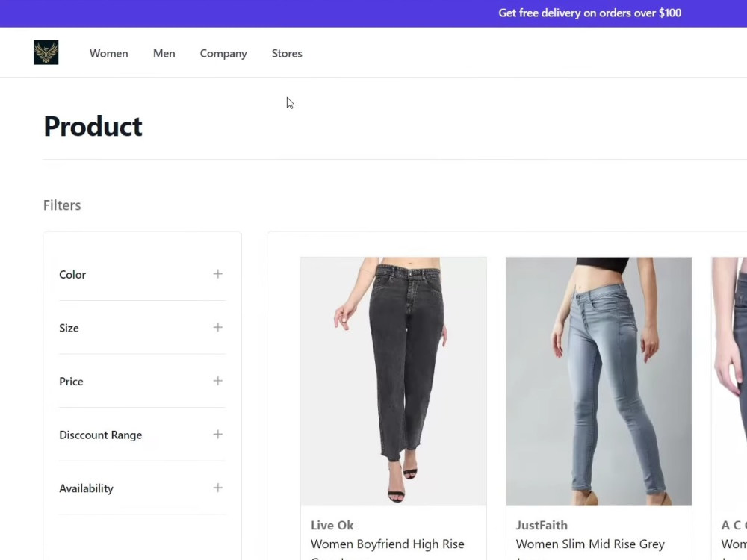The height and width of the screenshot is (560, 747).
Task: Click the grey slim jeans product photo
Action: (x=598, y=381)
